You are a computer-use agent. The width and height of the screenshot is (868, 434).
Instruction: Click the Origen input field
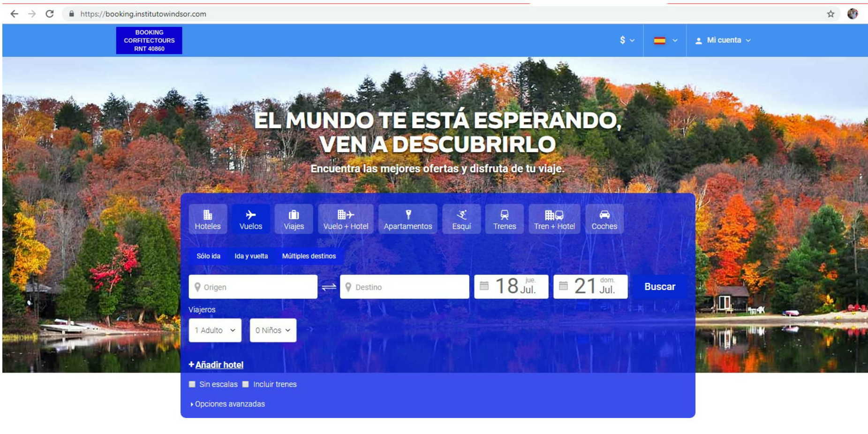tap(253, 287)
